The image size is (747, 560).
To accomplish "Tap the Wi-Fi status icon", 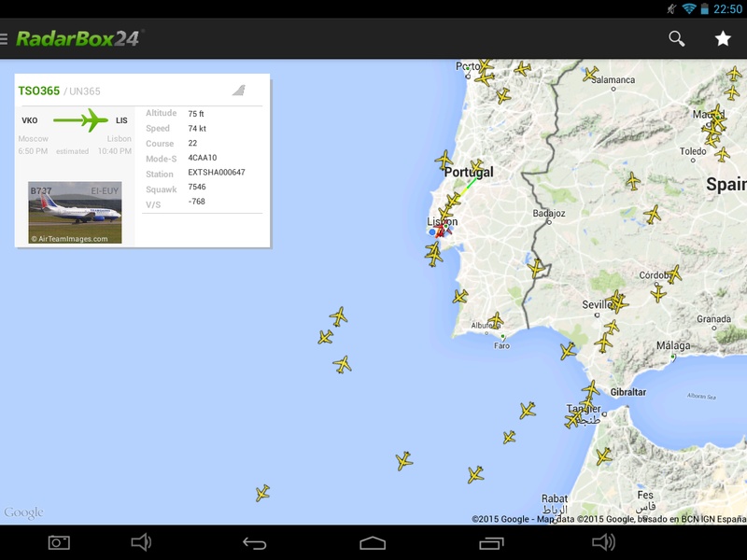I will pyautogui.click(x=688, y=8).
